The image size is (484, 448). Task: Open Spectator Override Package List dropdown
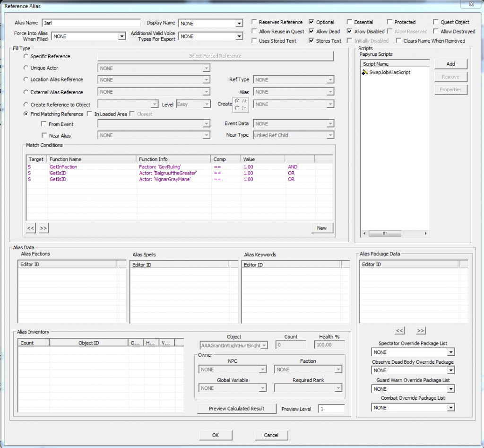coord(451,352)
